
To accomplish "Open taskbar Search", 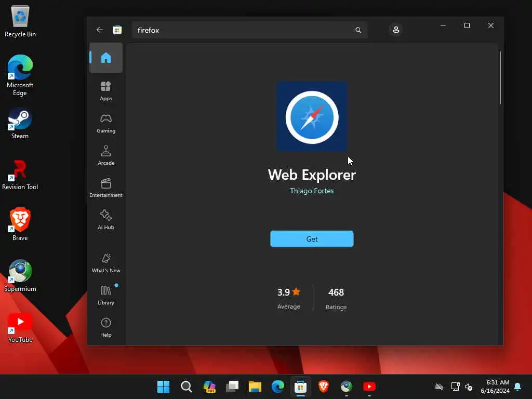I will click(187, 387).
